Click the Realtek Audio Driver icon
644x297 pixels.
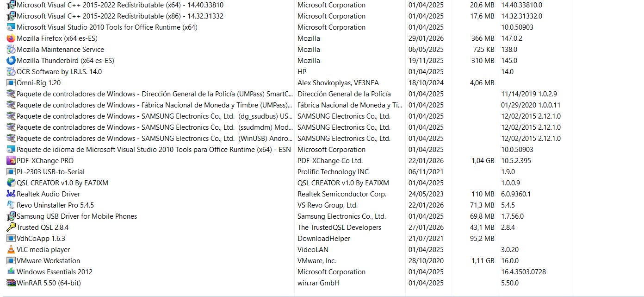point(11,194)
